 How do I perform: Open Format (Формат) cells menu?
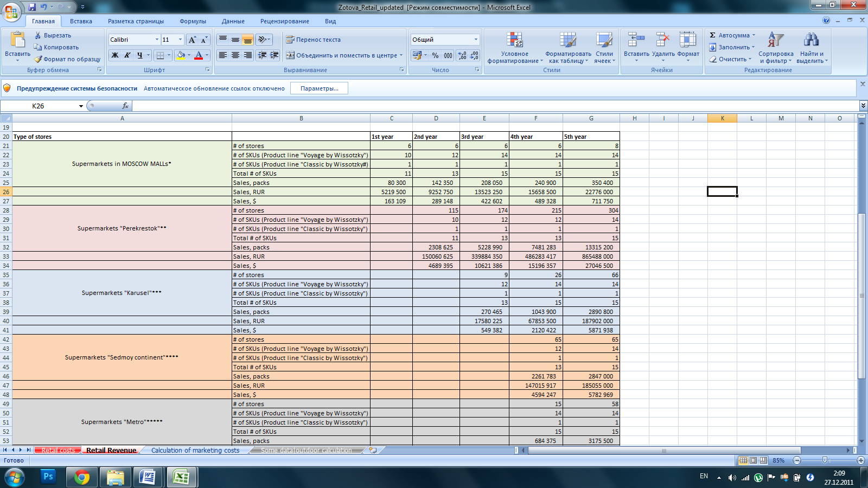click(688, 47)
